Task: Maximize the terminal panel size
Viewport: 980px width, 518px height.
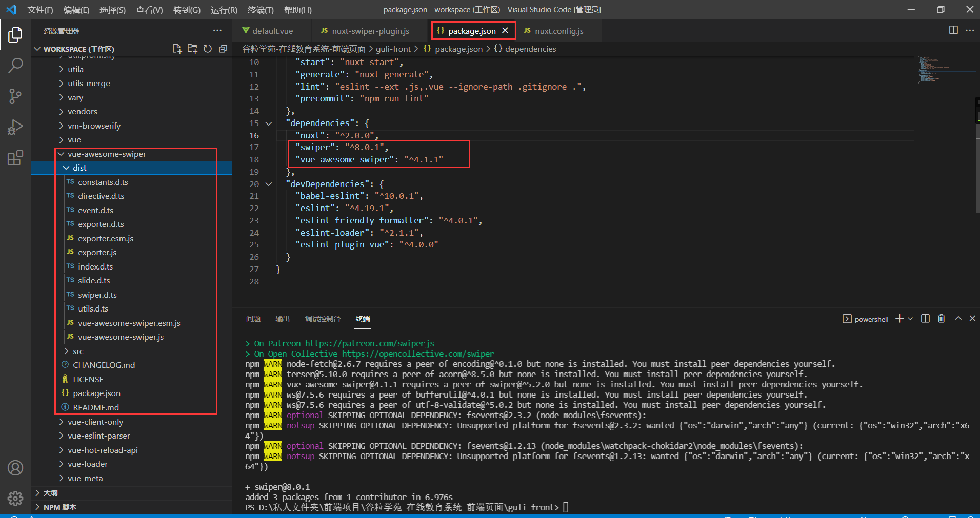Action: pos(958,319)
